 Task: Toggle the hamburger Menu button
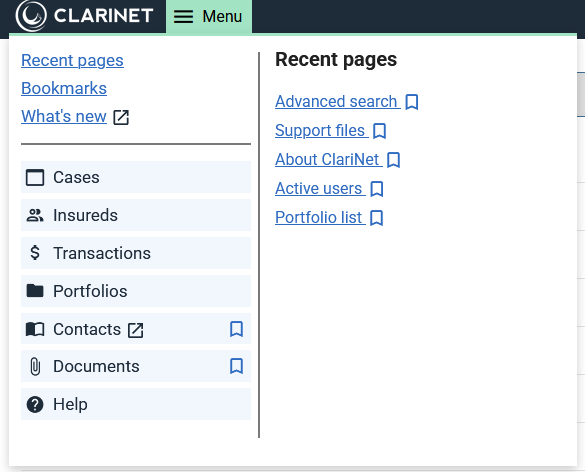tap(209, 17)
